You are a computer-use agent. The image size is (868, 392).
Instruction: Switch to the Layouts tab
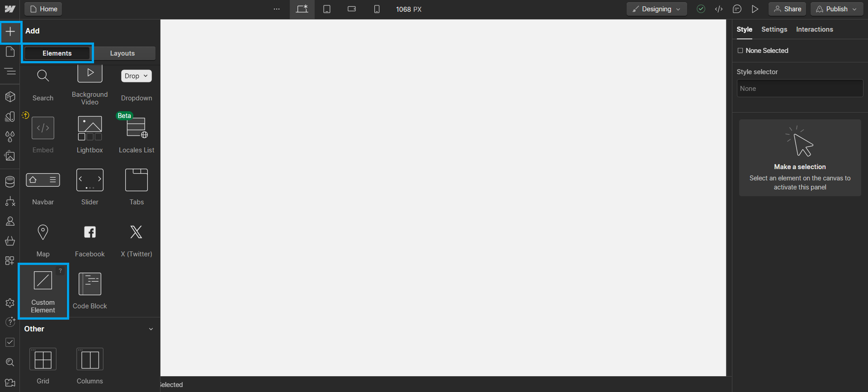click(x=123, y=53)
